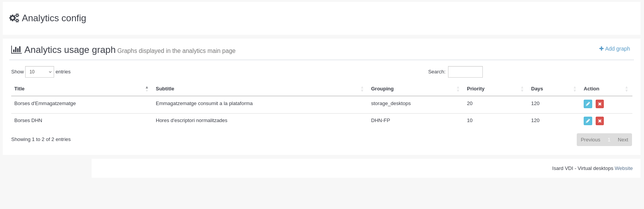The height and width of the screenshot is (209, 644).
Task: Edit the Borses DHN graph entry
Action: point(588,121)
